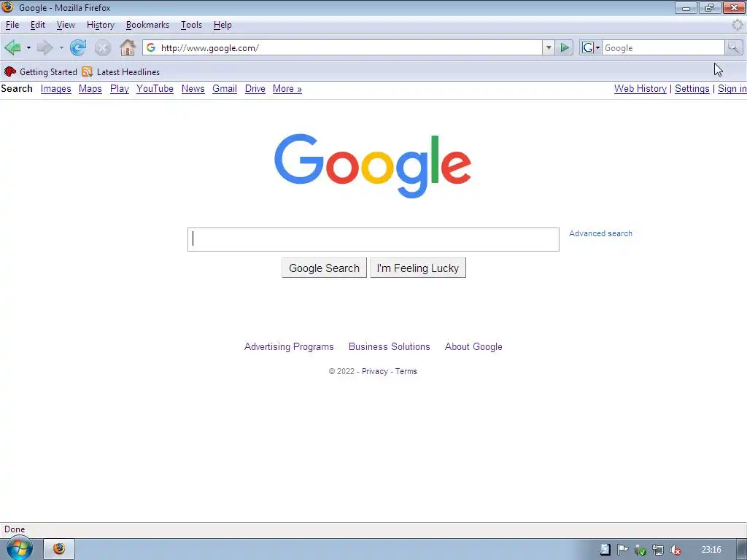The image size is (747, 560).
Task: Open the News link
Action: [193, 89]
